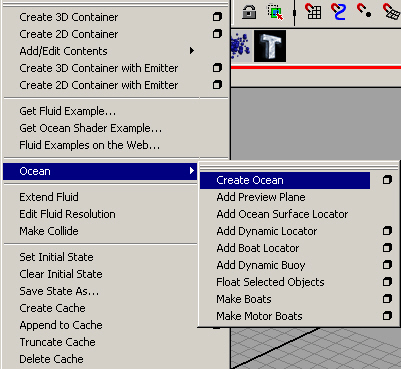Click the lock selection icon in toolbar
Viewport: 401px width, 369px height.
[x=249, y=12]
